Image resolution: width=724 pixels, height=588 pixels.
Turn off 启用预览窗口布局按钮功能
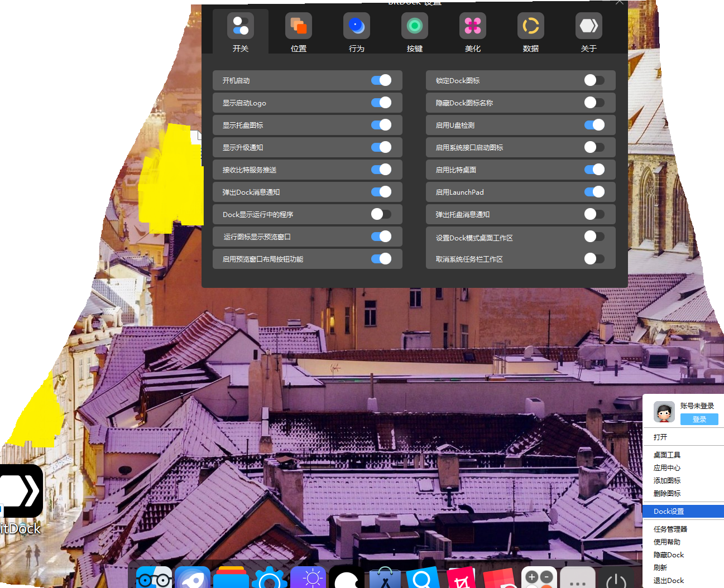[381, 259]
